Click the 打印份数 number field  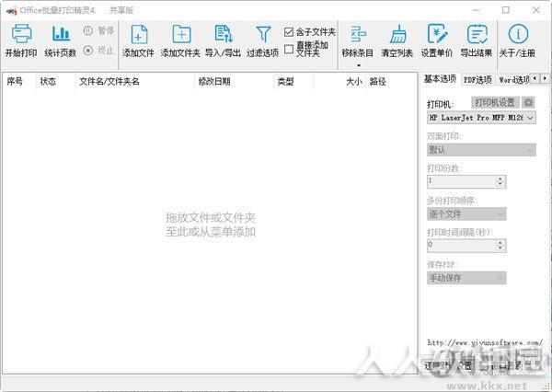(x=462, y=181)
